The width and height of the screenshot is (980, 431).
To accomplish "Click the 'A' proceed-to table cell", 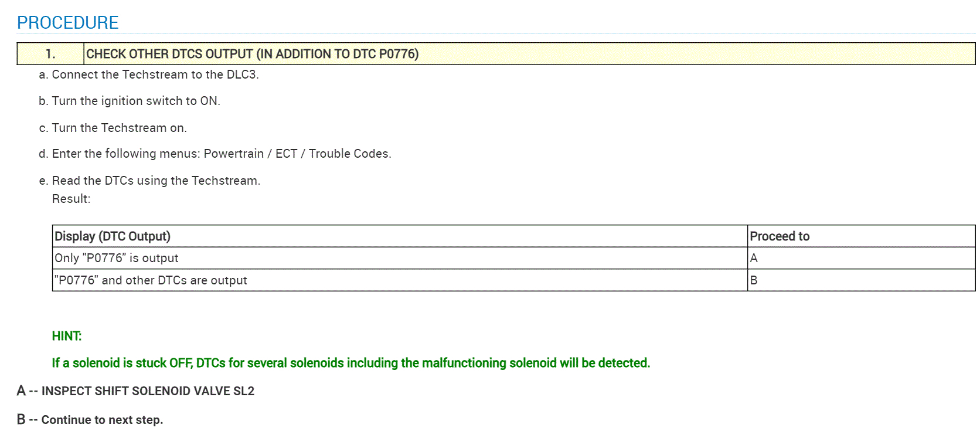I will pyautogui.click(x=754, y=258).
